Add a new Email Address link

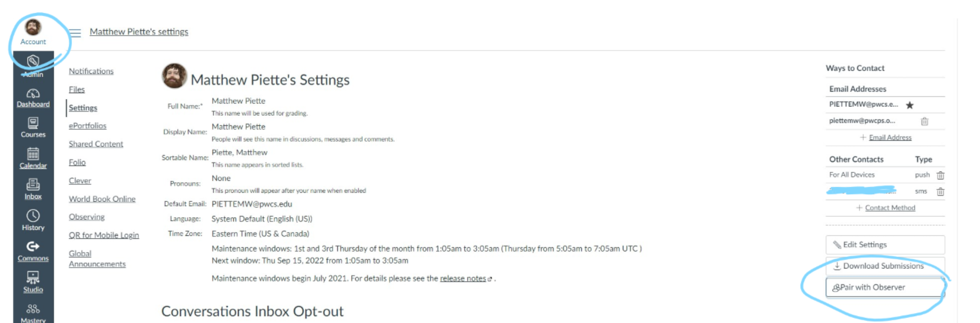[890, 137]
